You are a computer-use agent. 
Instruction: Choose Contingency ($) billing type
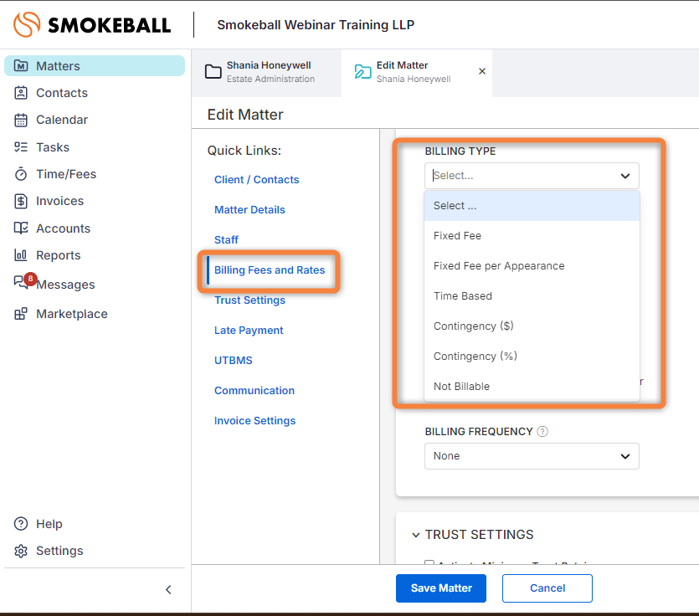pyautogui.click(x=532, y=326)
